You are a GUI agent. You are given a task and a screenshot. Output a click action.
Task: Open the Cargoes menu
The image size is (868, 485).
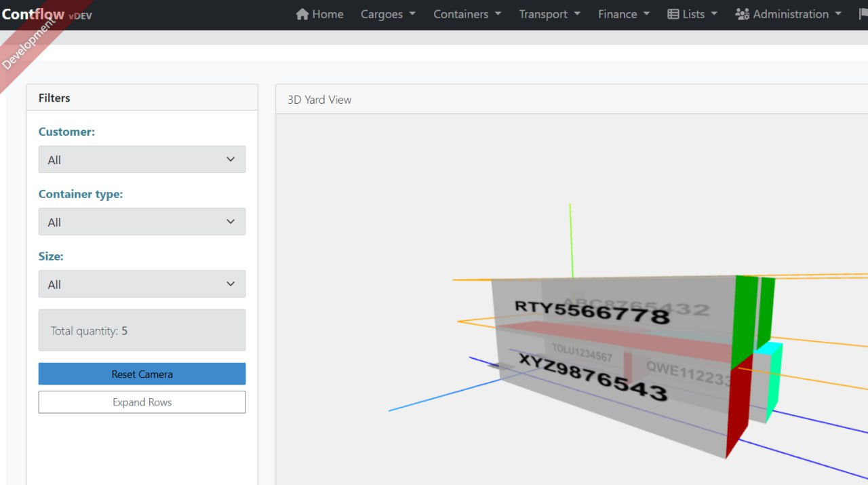[x=388, y=14]
